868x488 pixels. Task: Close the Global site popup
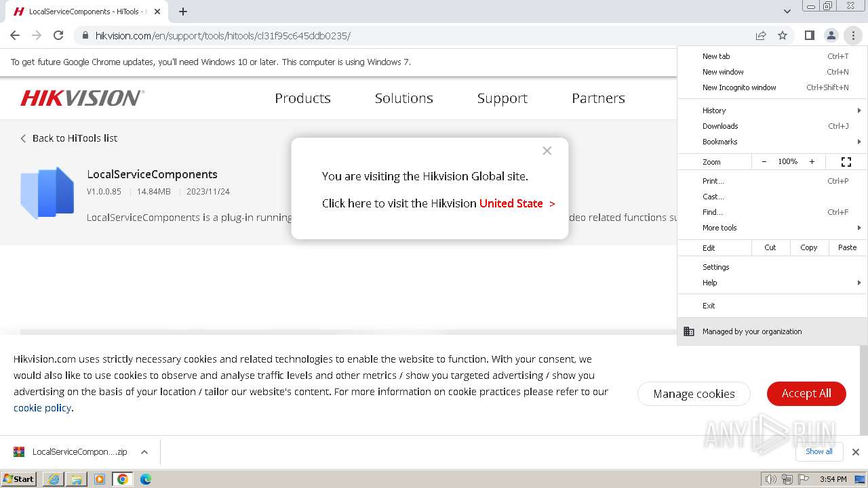click(547, 150)
